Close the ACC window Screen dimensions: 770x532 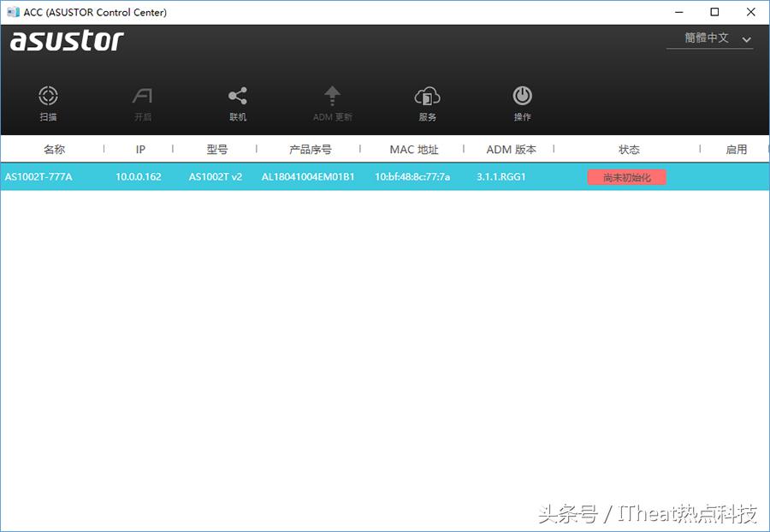(x=751, y=12)
